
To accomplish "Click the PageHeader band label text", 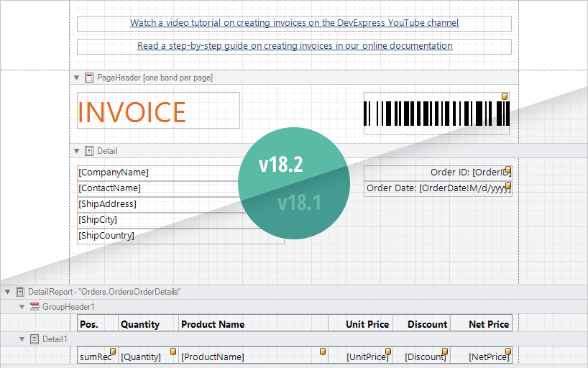I will 155,78.
